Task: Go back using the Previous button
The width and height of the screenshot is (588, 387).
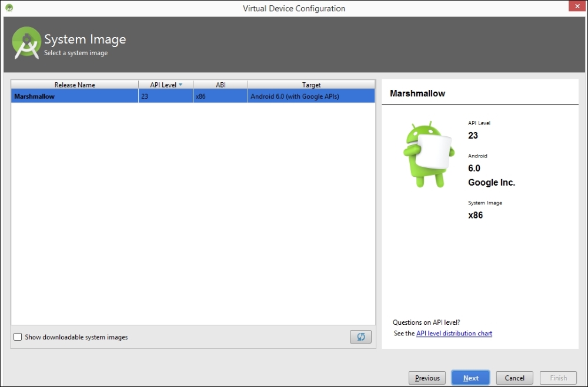Action: (x=427, y=378)
